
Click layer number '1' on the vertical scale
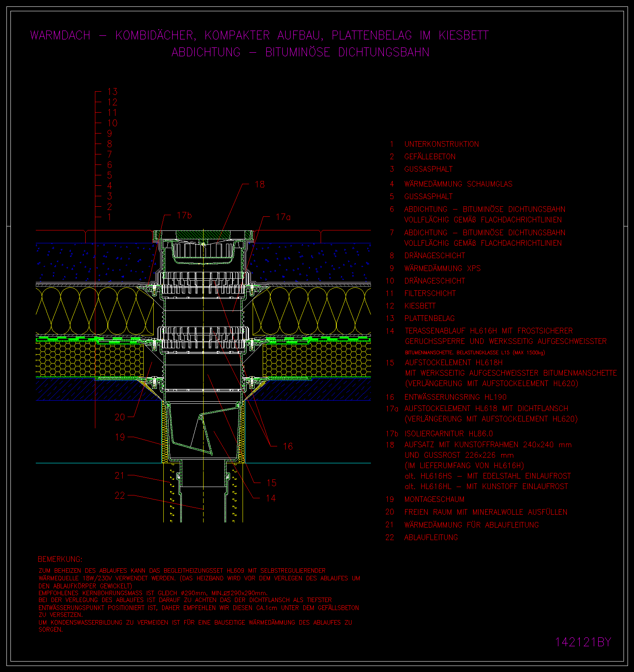(109, 217)
